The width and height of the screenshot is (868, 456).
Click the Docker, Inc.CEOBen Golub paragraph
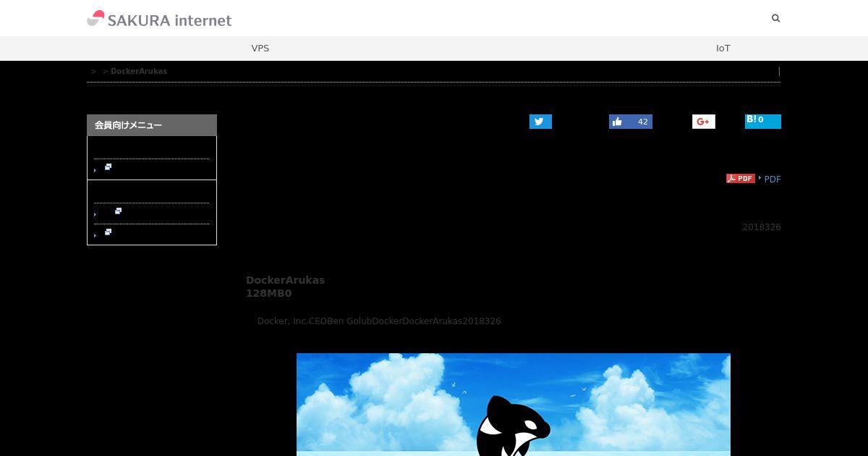[379, 321]
